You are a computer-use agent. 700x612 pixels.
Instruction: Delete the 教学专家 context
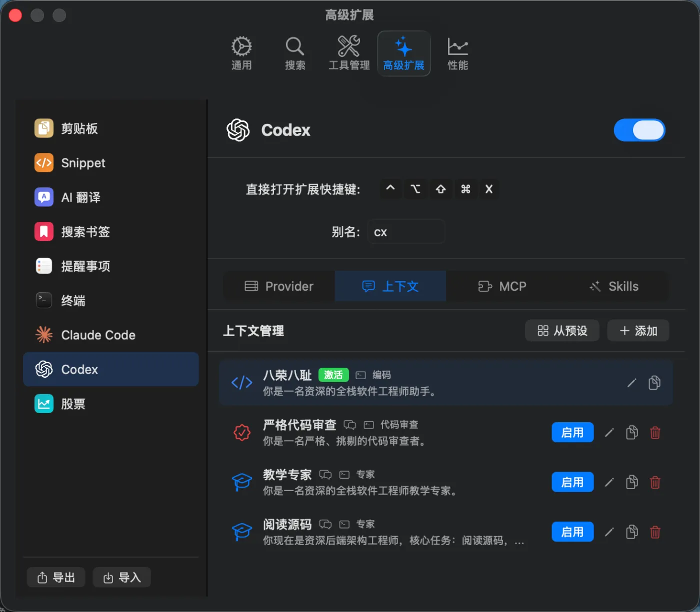pyautogui.click(x=655, y=482)
